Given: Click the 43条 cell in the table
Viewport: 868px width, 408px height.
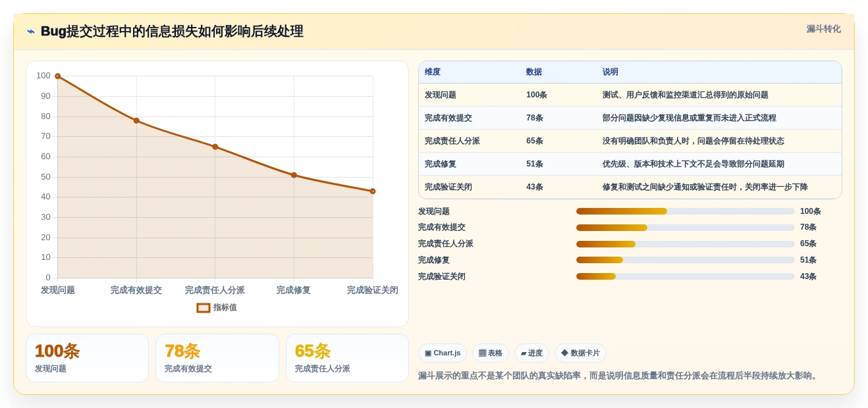Looking at the screenshot, I should coord(535,187).
